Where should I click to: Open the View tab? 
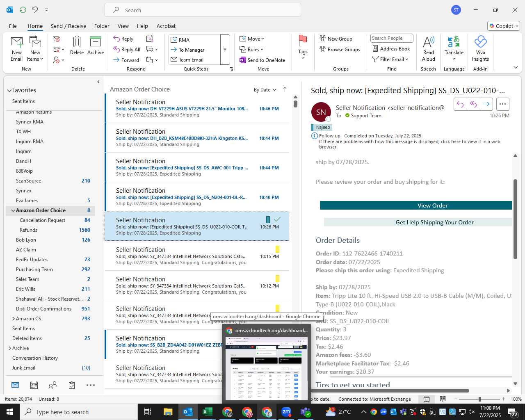coord(123,26)
